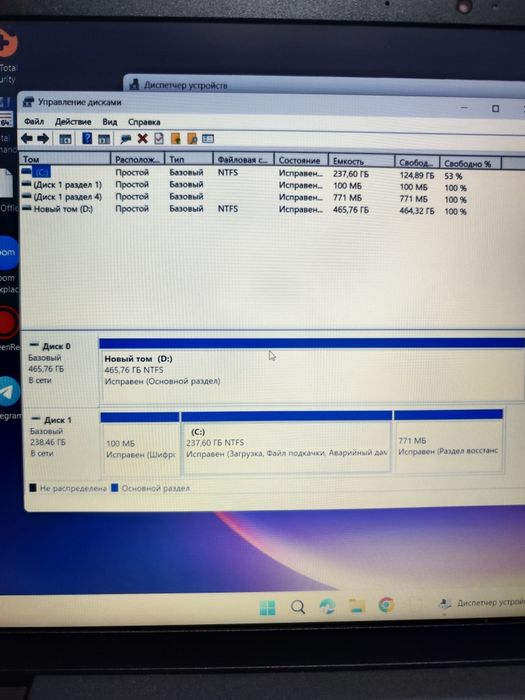Sort by the Свободно % column header

pos(471,163)
